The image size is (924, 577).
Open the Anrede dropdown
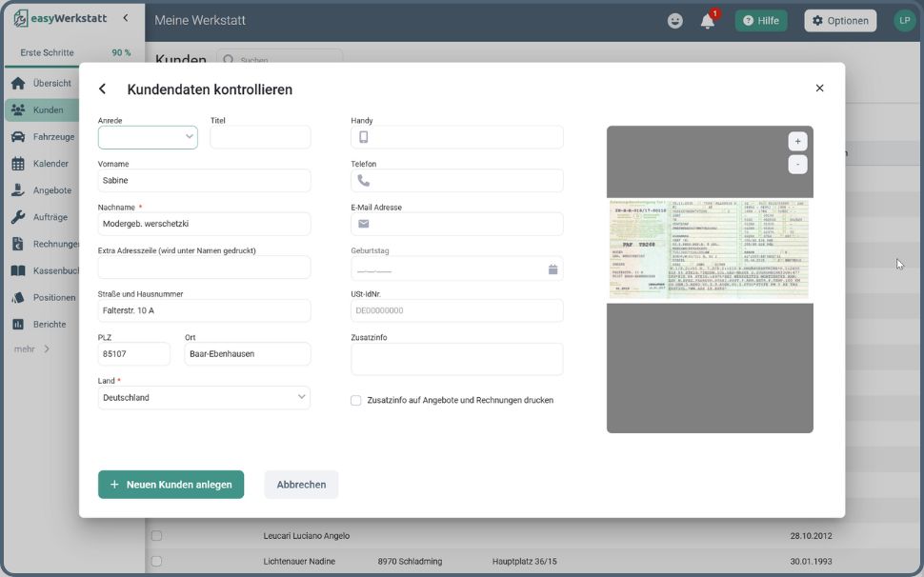coord(148,137)
